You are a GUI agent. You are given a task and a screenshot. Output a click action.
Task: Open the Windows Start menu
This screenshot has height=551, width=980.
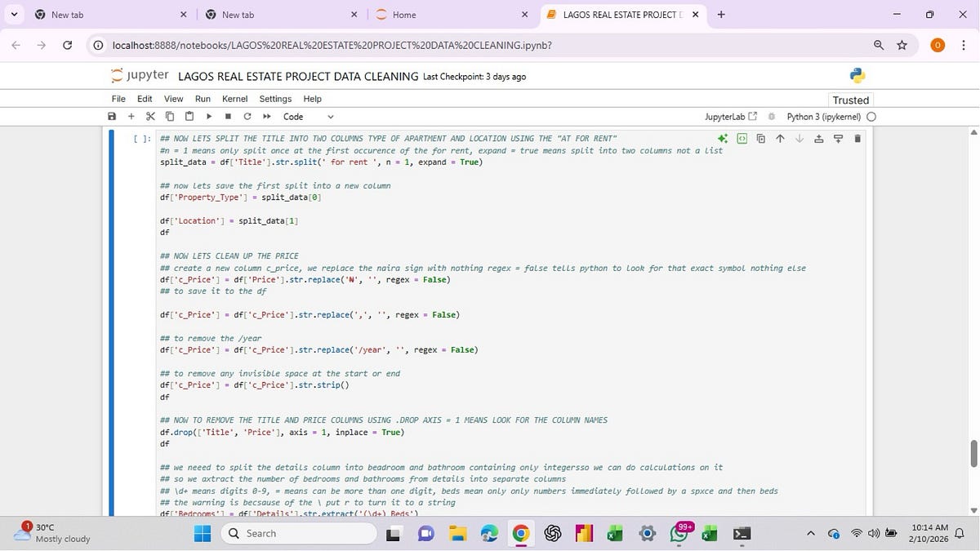(203, 533)
